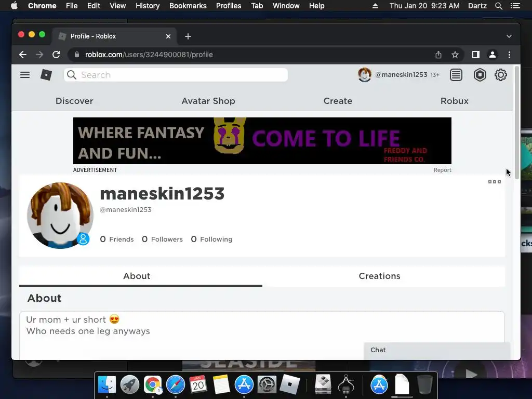Open Control Center icon in menu bar
This screenshot has height=399, width=532.
point(515,6)
